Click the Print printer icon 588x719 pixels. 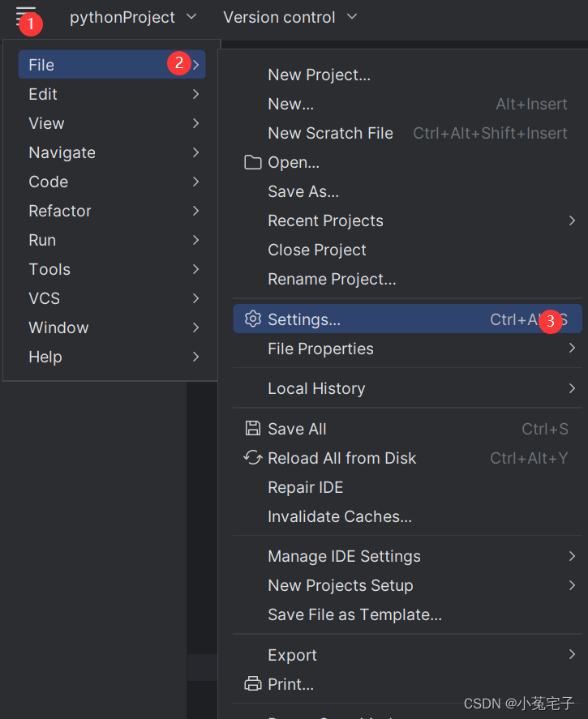click(253, 684)
